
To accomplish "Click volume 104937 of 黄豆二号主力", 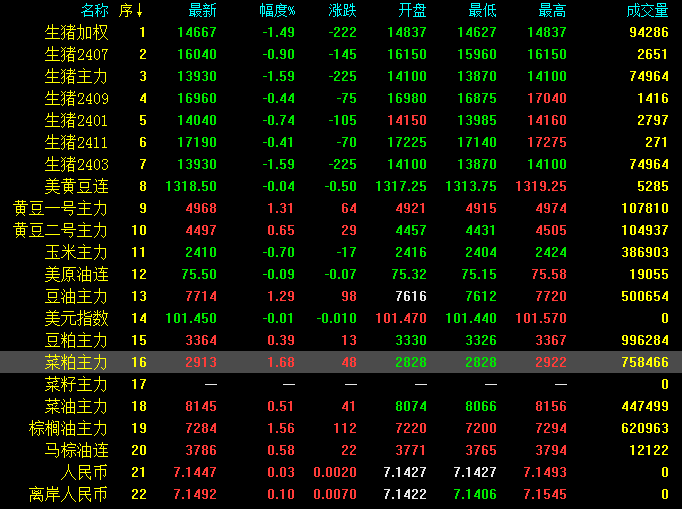I will point(645,231).
